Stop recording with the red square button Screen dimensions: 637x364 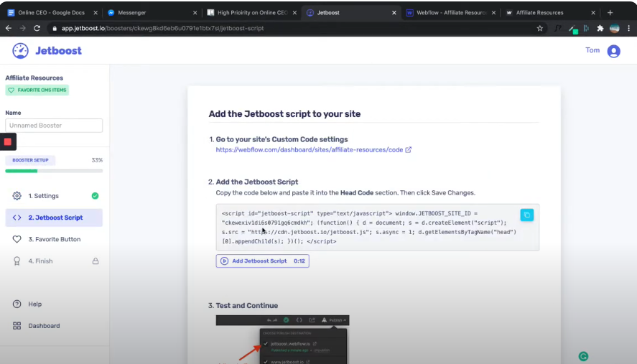pyautogui.click(x=8, y=141)
